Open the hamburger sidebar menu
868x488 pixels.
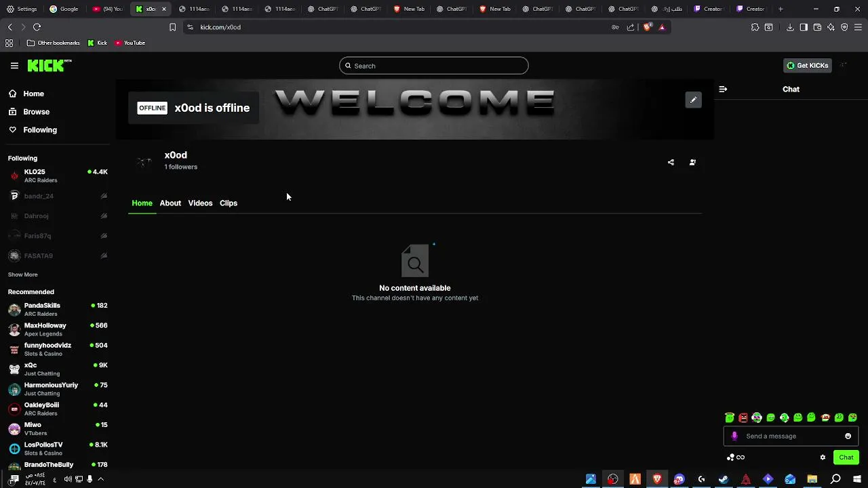click(x=14, y=66)
